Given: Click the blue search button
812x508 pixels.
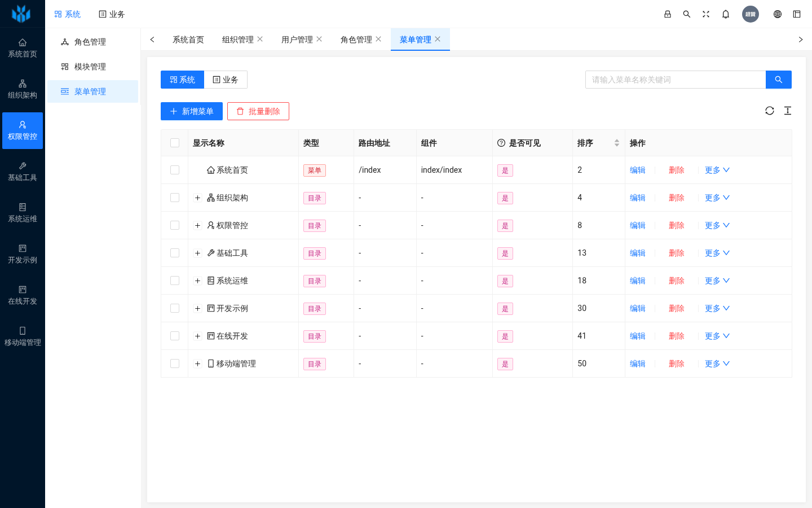Looking at the screenshot, I should 779,80.
